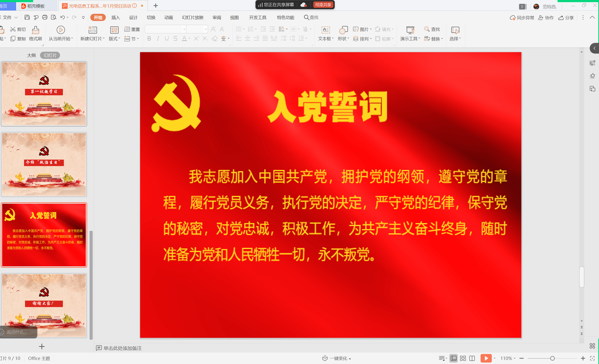The height and width of the screenshot is (364, 599).
Task: Open the 形状 shapes tool
Action: 343,34
